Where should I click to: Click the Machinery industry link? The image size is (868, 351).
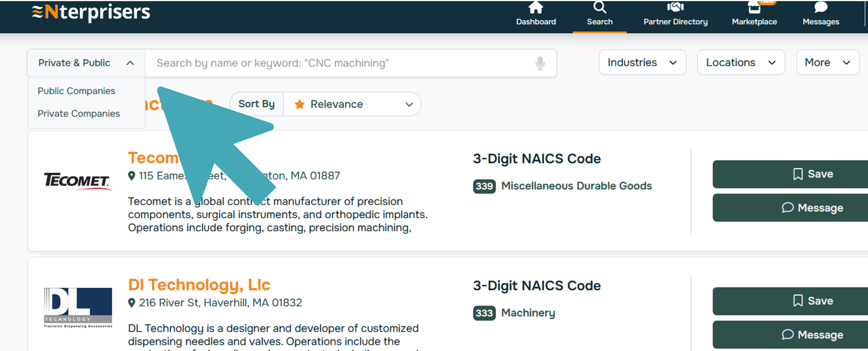click(x=528, y=313)
